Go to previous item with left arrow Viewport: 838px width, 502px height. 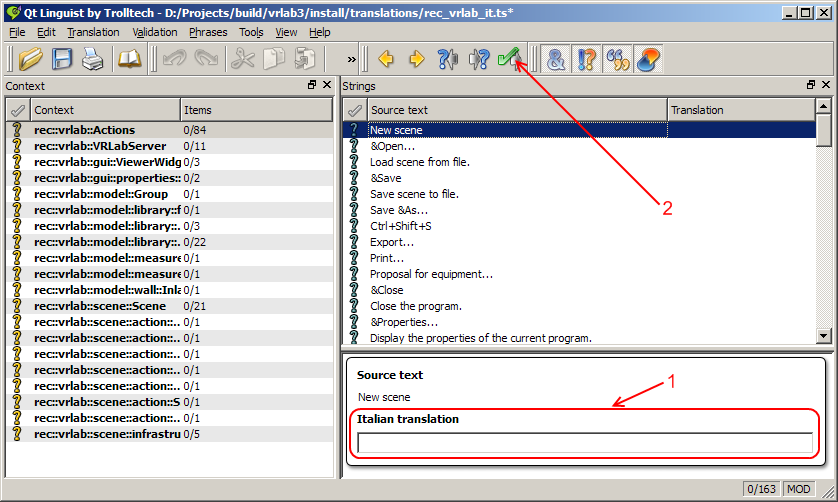point(386,59)
